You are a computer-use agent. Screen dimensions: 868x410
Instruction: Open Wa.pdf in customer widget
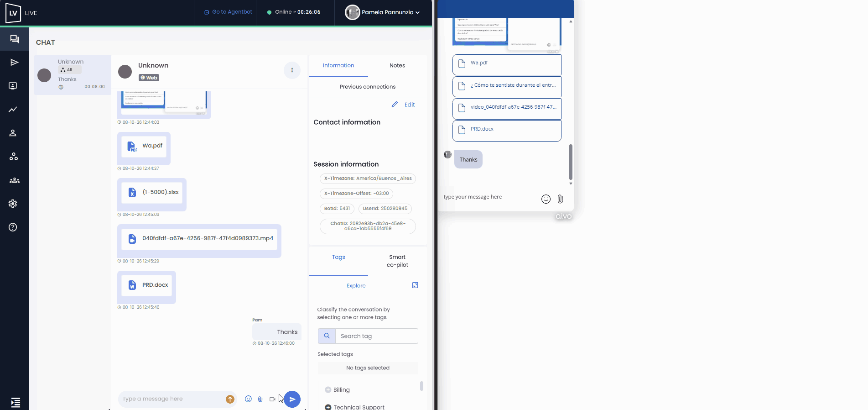pyautogui.click(x=507, y=65)
